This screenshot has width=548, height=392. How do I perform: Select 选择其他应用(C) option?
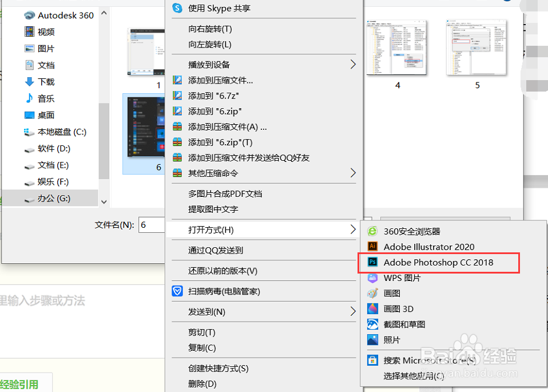pyautogui.click(x=414, y=376)
